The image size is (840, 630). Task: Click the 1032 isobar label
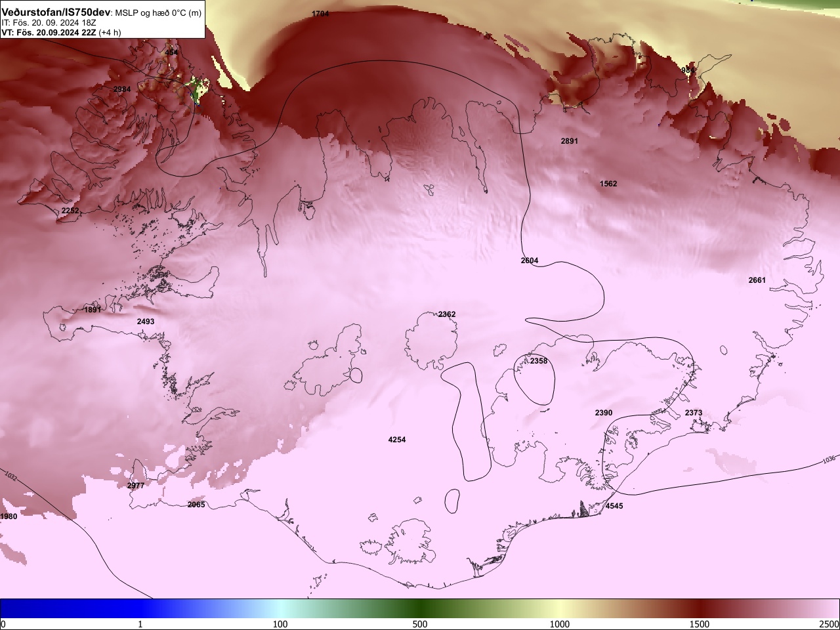10,475
